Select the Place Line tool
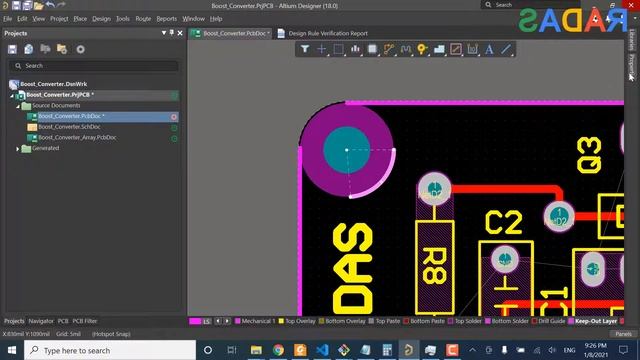Viewport: 640px width, 360px height. pyautogui.click(x=506, y=49)
